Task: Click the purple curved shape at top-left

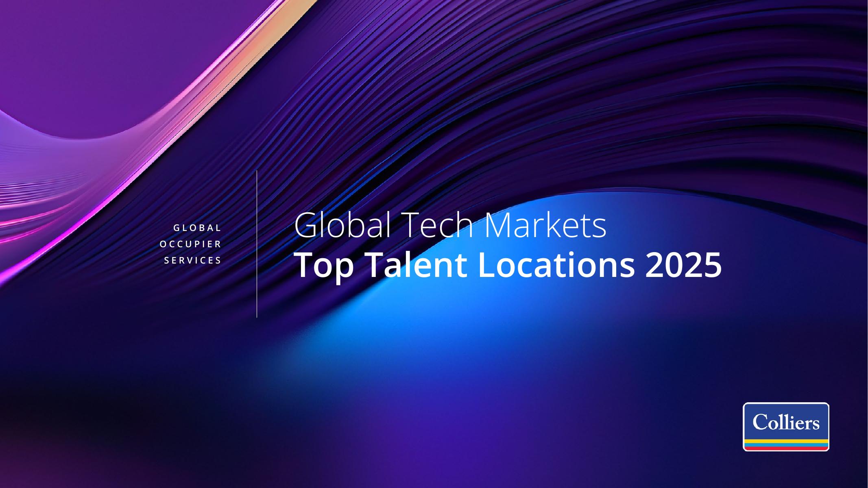Action: click(x=102, y=61)
